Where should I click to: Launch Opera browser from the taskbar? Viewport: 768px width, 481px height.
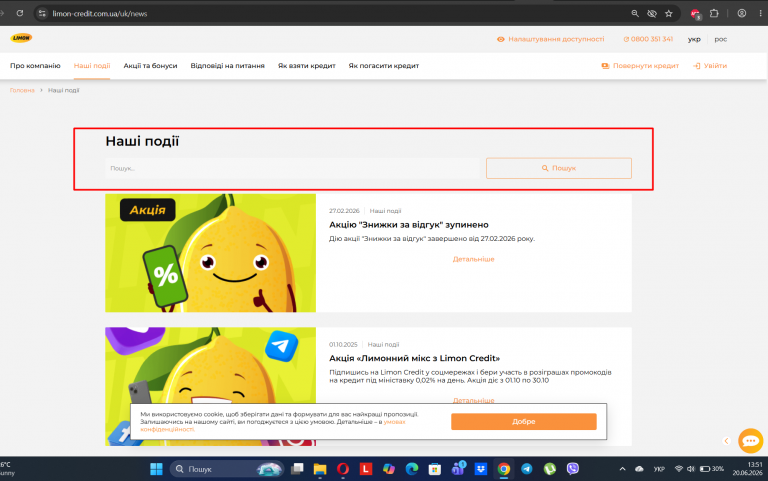(343, 469)
